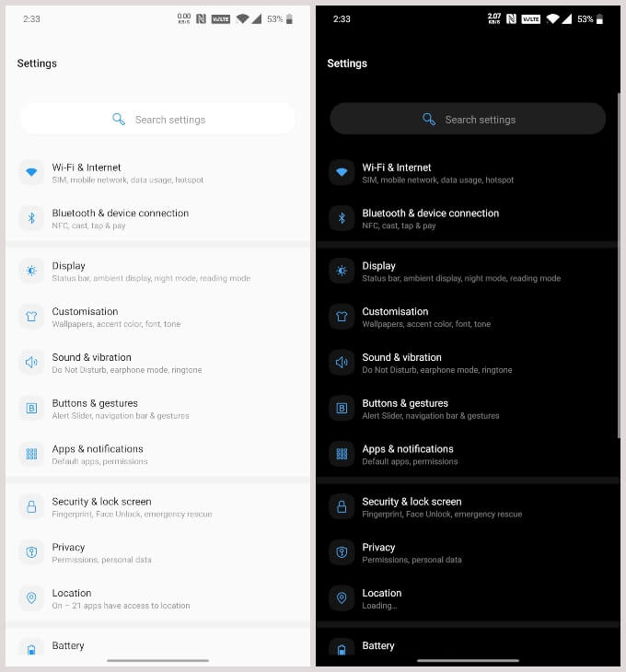Tap the Buttons & gestures icon in dark theme
Screen dimensions: 626x672
(x=342, y=409)
